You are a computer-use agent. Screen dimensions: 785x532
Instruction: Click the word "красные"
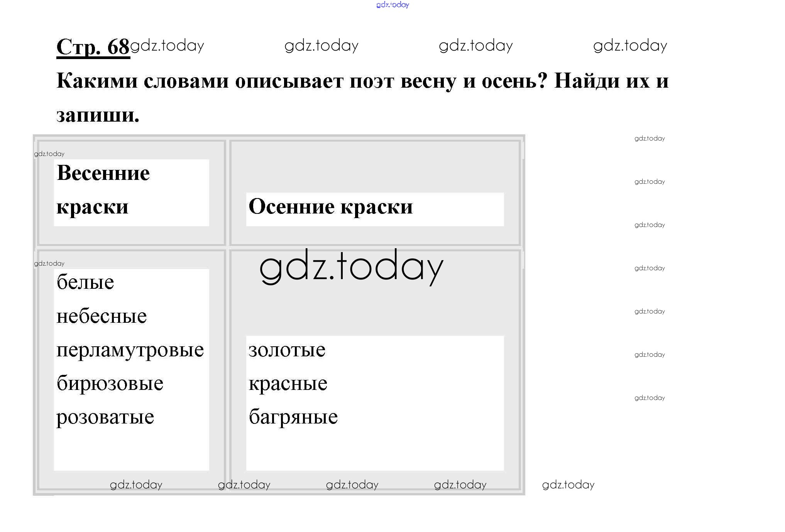[288, 383]
